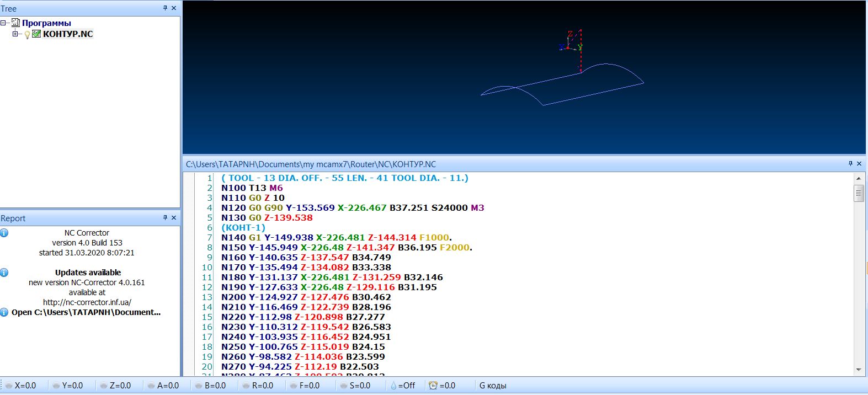Click info icon beside Updates available entry
The image size is (868, 395).
point(4,273)
